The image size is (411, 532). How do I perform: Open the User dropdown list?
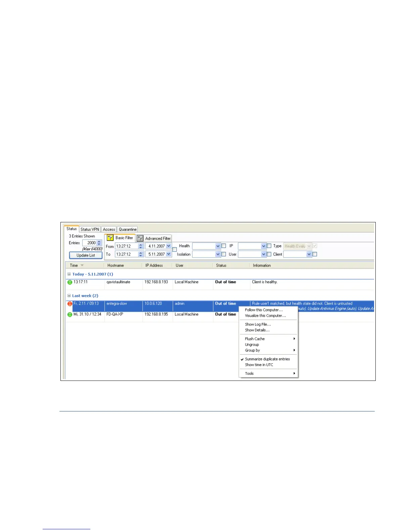click(x=264, y=254)
